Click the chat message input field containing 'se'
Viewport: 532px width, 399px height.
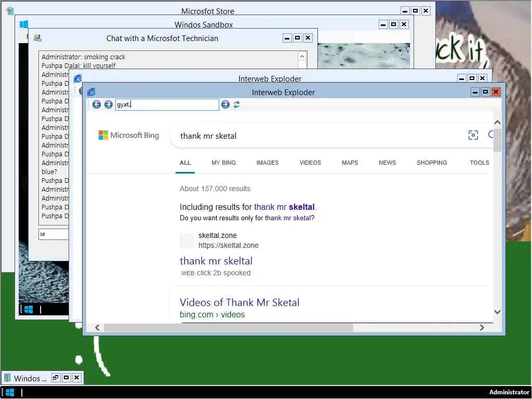tap(54, 234)
